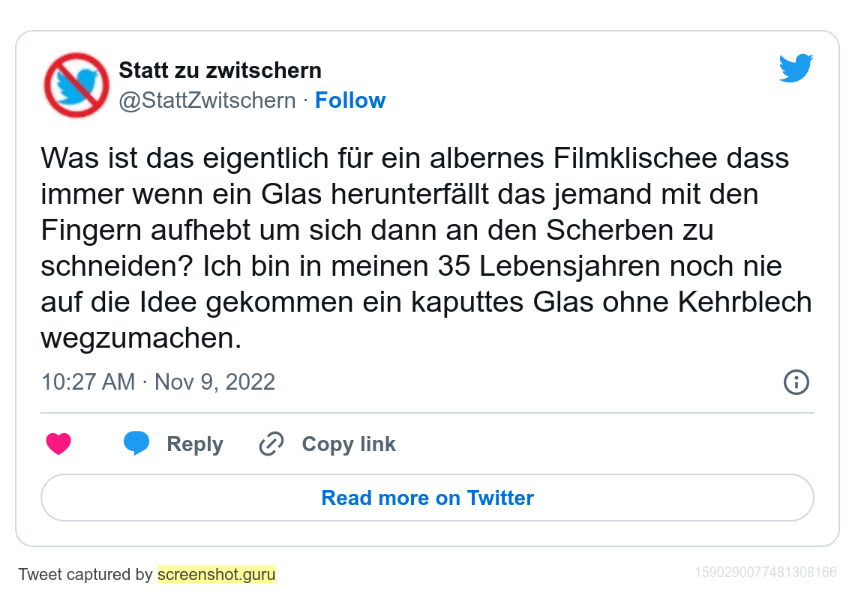855x616 pixels.
Task: Click the Twitter bird logo
Action: [x=796, y=68]
